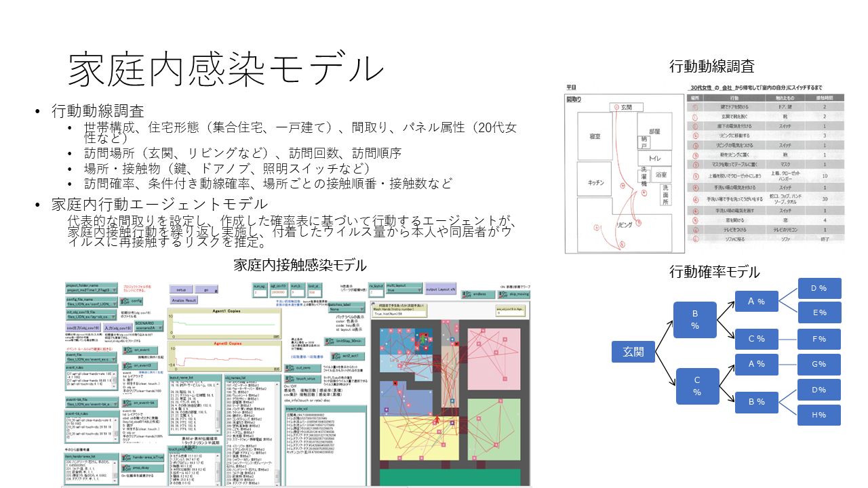Open the config_file_name chooser
Image resolution: width=868 pixels, height=488 pixels.
click(92, 302)
